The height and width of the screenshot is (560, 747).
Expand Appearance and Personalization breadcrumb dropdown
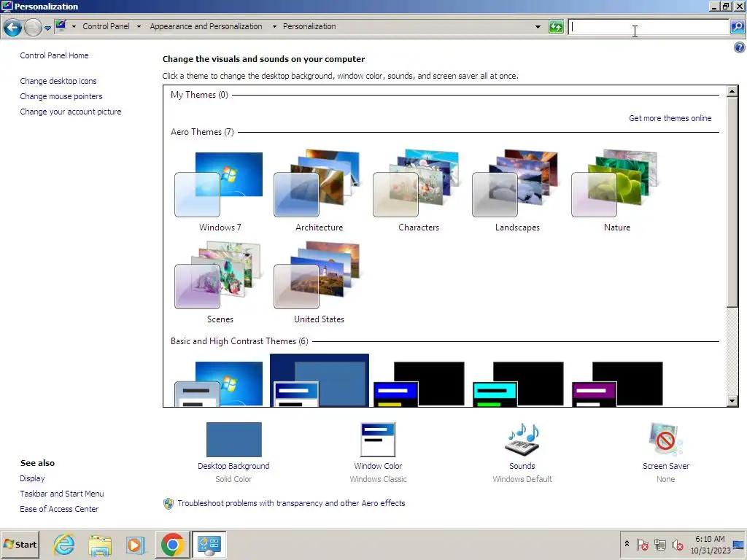point(274,27)
